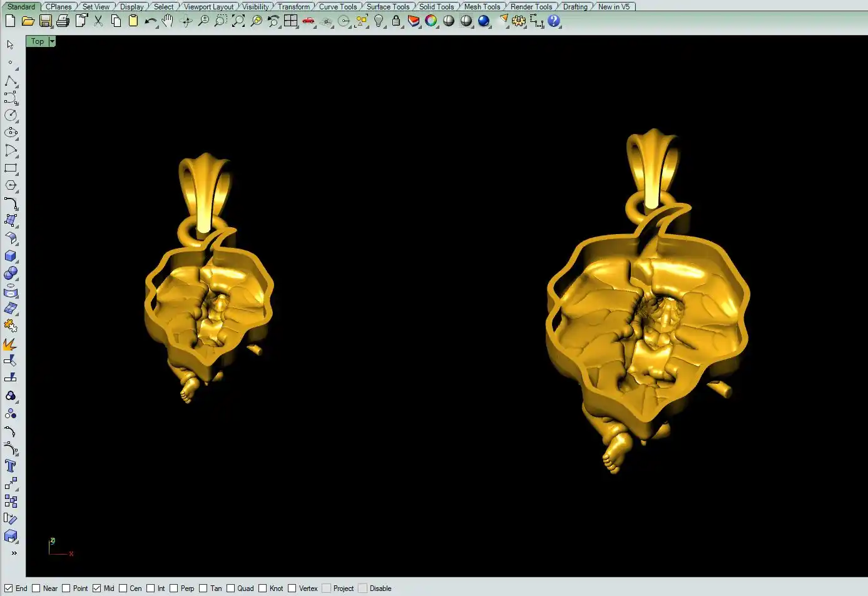Enable the Perp osnap checkbox
868x596 pixels.
tap(174, 588)
